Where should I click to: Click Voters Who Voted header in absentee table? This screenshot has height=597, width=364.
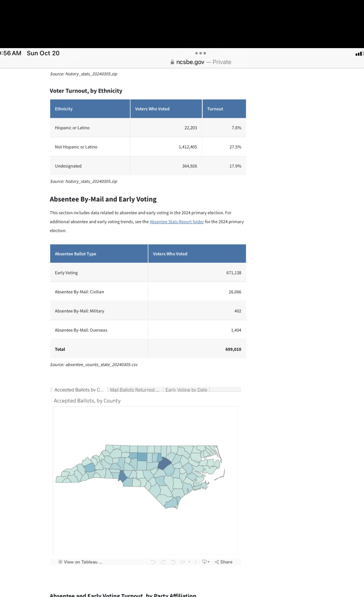click(x=197, y=254)
